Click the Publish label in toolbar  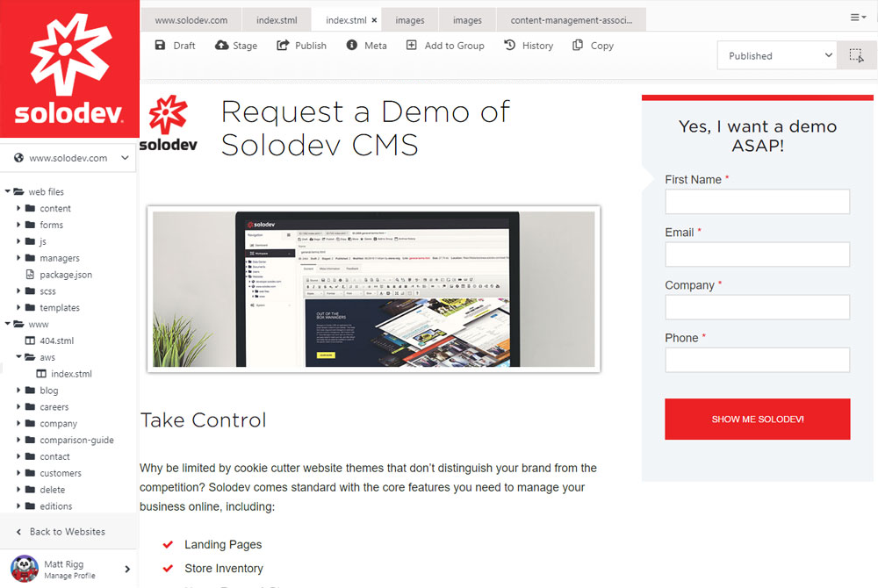[311, 46]
